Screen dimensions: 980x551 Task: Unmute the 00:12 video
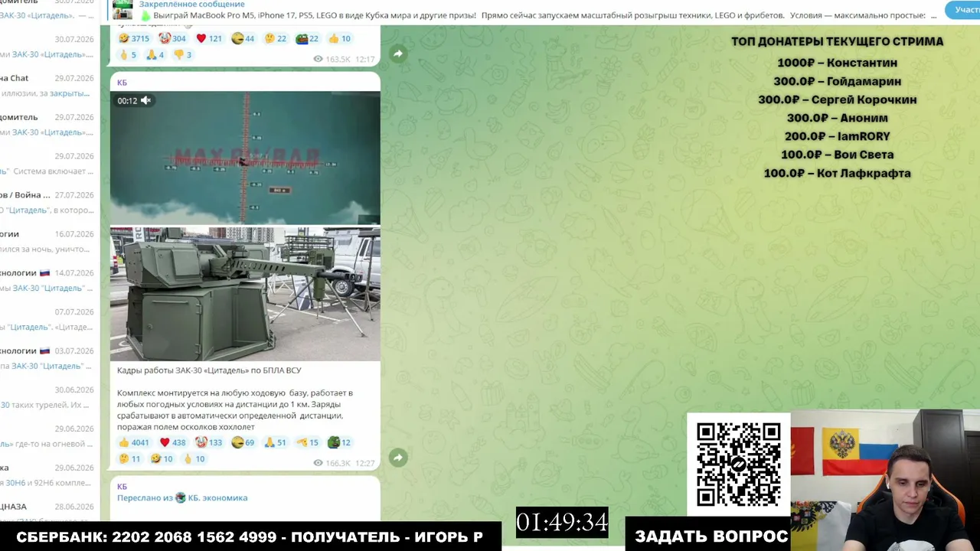click(145, 100)
